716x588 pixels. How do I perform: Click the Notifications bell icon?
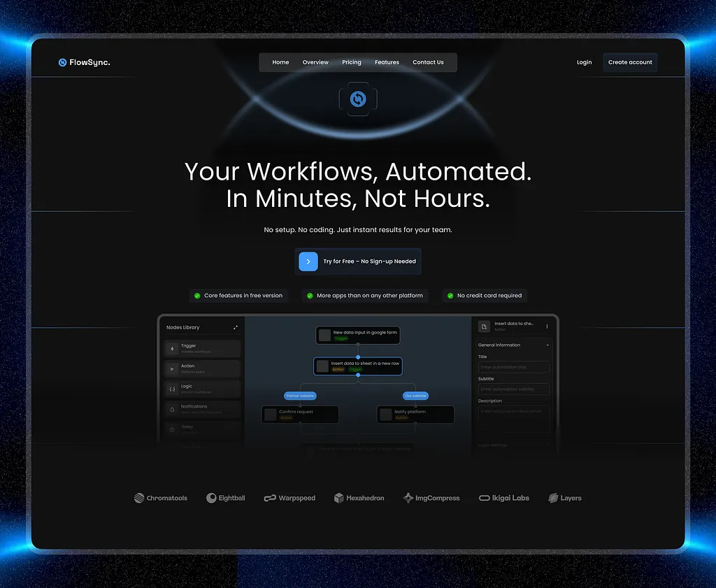pyautogui.click(x=173, y=409)
